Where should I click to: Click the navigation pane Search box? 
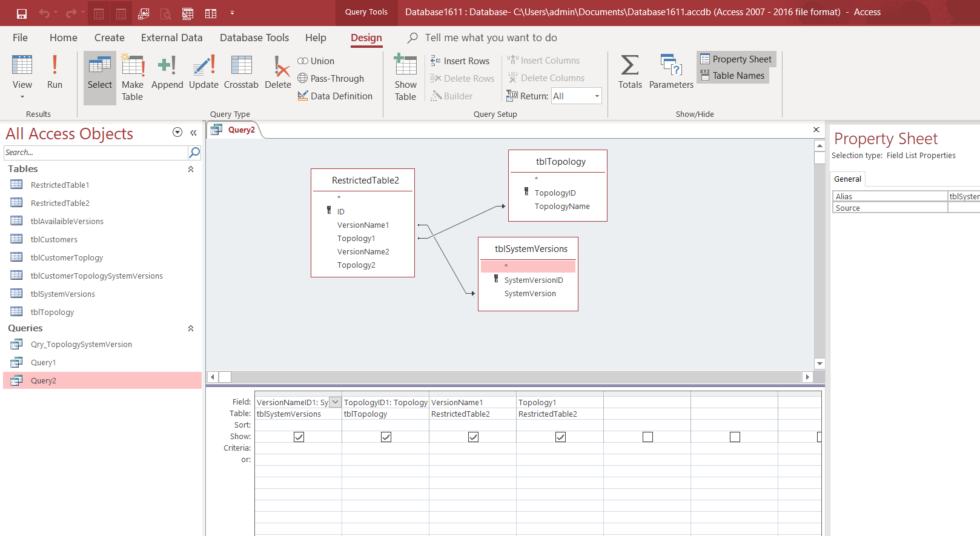(x=96, y=153)
